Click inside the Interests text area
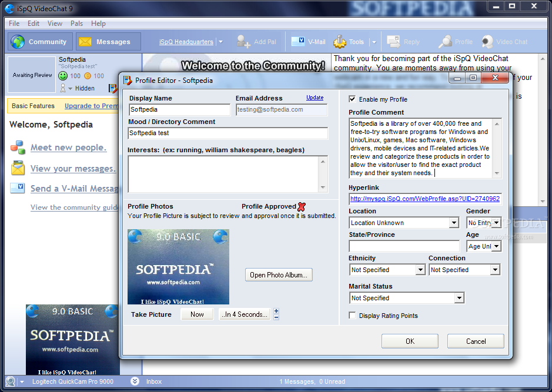Viewport: 552px width, 392px height. (223, 174)
